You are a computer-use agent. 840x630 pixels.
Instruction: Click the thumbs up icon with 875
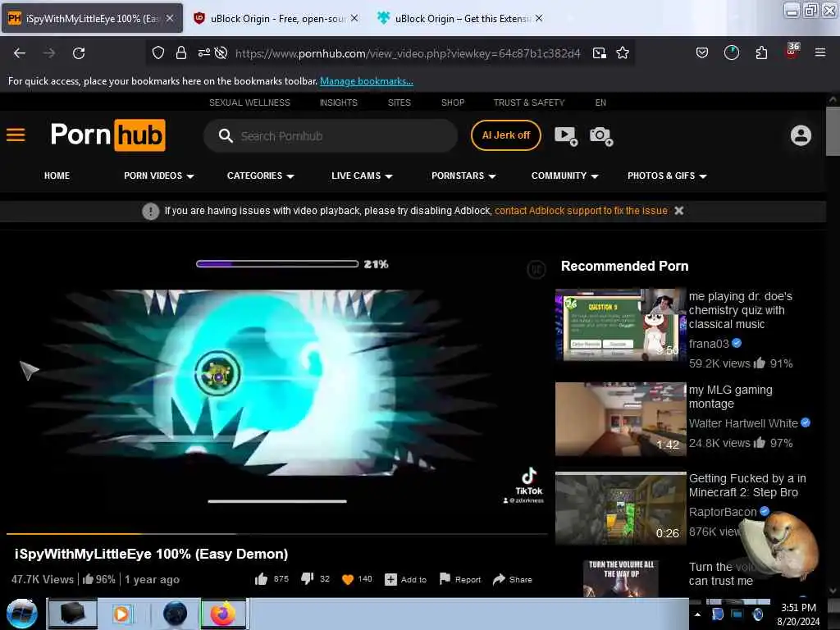click(x=262, y=578)
